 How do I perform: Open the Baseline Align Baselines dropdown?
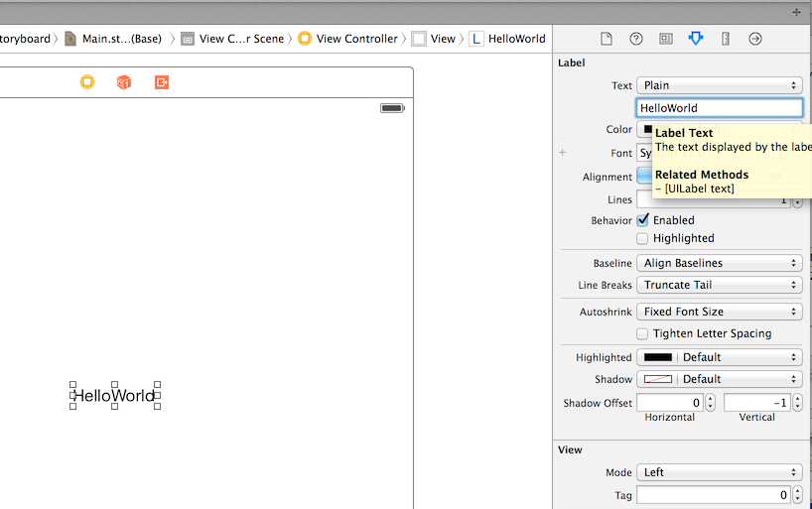719,263
